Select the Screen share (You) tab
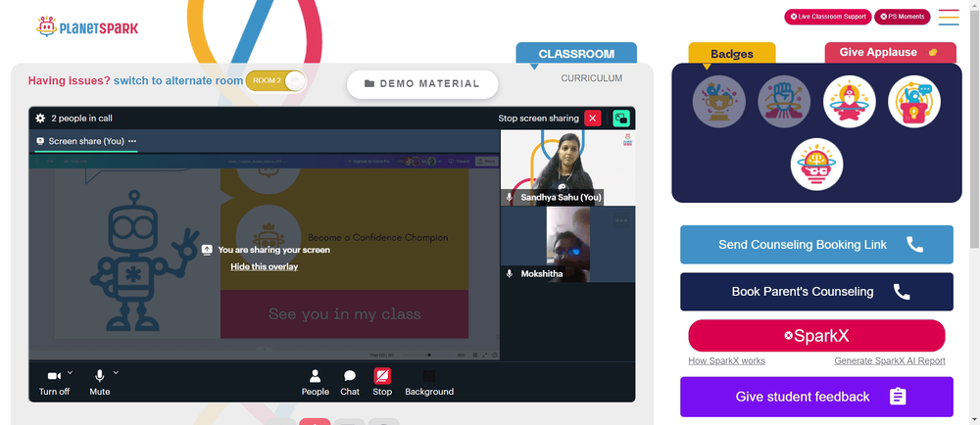 (x=86, y=141)
